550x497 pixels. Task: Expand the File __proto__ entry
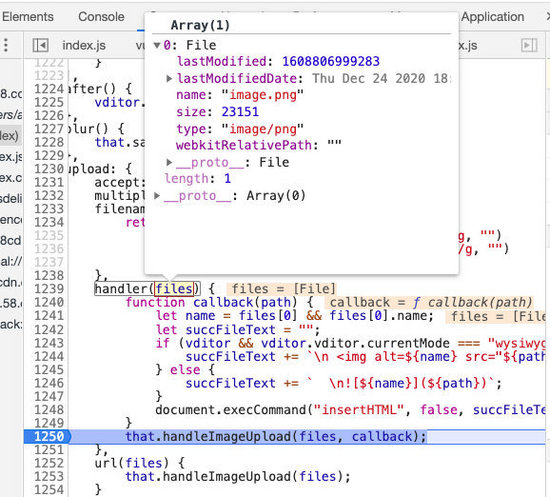pyautogui.click(x=169, y=162)
